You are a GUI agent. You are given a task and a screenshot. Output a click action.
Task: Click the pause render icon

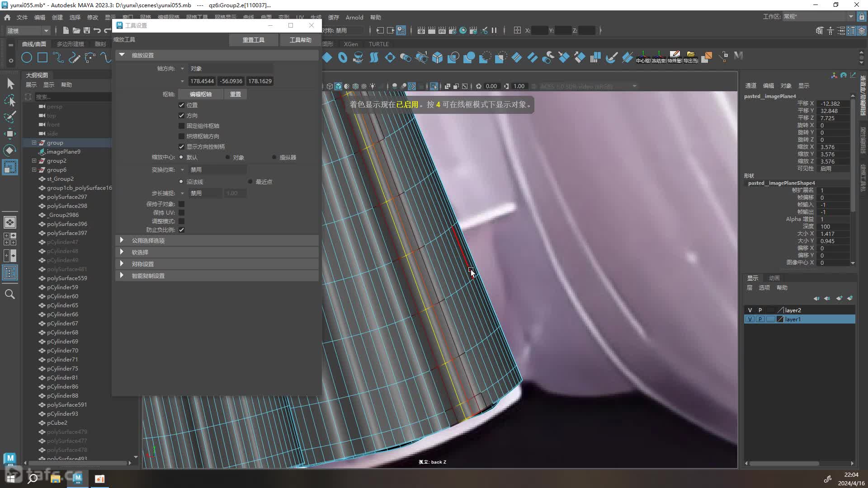494,30
